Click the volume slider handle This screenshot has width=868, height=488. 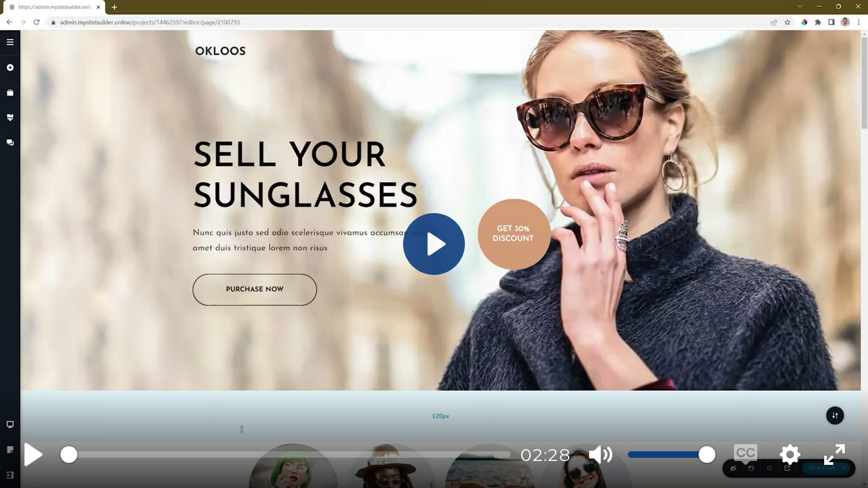point(707,455)
